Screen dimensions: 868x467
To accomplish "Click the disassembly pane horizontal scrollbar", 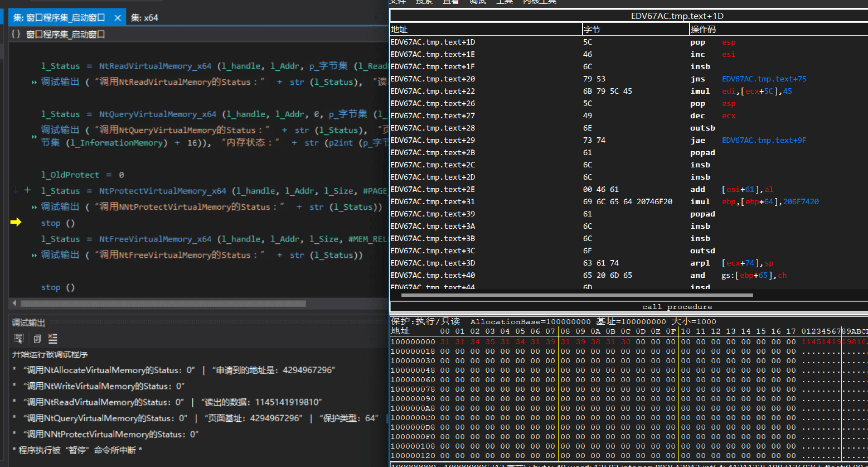I will (x=577, y=295).
